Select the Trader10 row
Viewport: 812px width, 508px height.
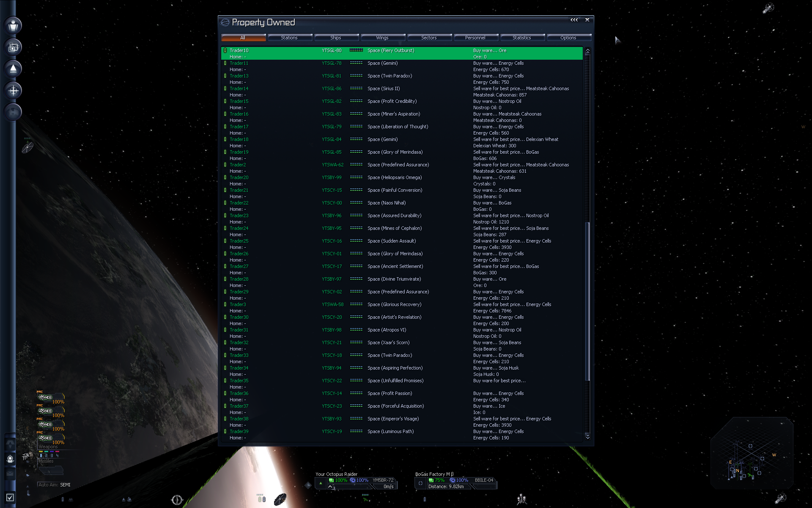click(402, 53)
